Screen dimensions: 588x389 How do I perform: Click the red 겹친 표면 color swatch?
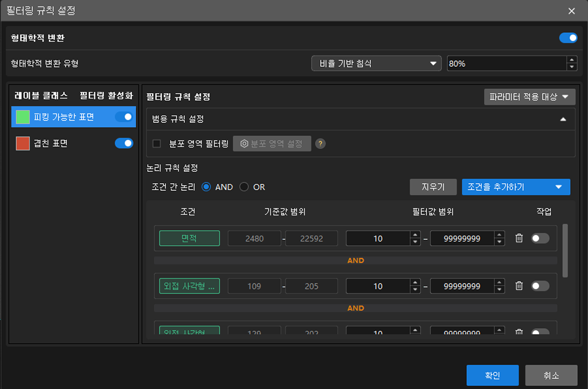[23, 143]
